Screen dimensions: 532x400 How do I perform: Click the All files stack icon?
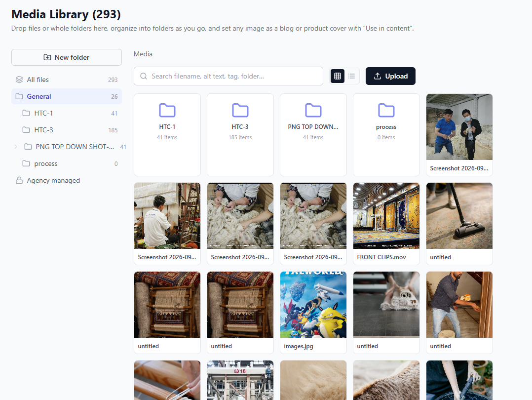tap(19, 80)
